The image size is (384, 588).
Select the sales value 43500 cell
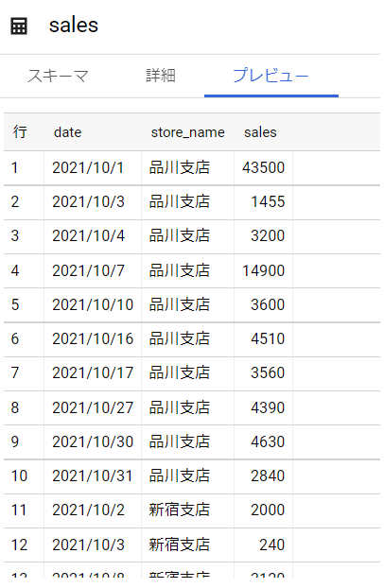[264, 167]
